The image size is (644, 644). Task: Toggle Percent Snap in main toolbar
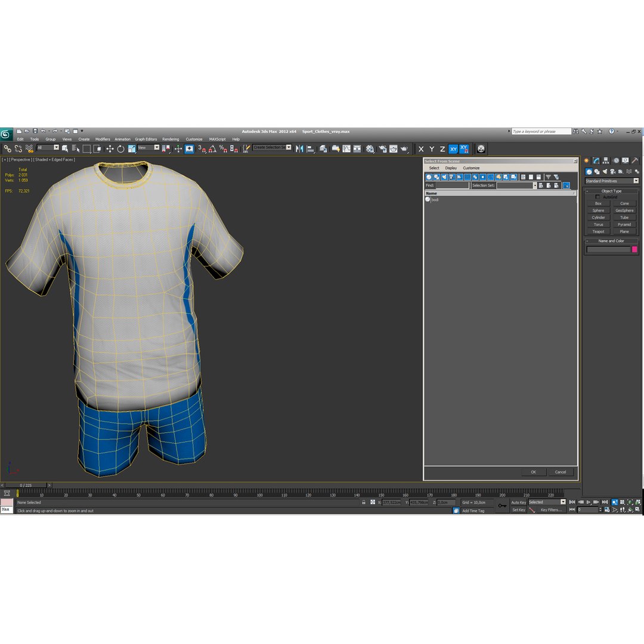pos(223,148)
